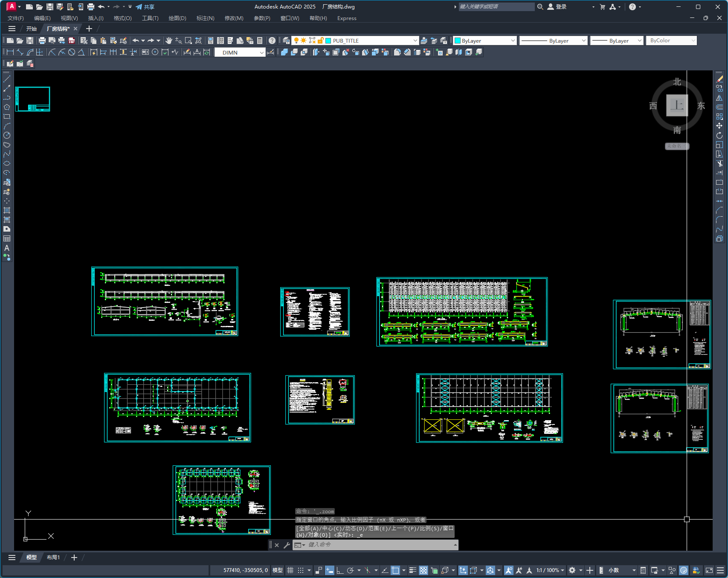Click the 共享 share button

(x=145, y=7)
